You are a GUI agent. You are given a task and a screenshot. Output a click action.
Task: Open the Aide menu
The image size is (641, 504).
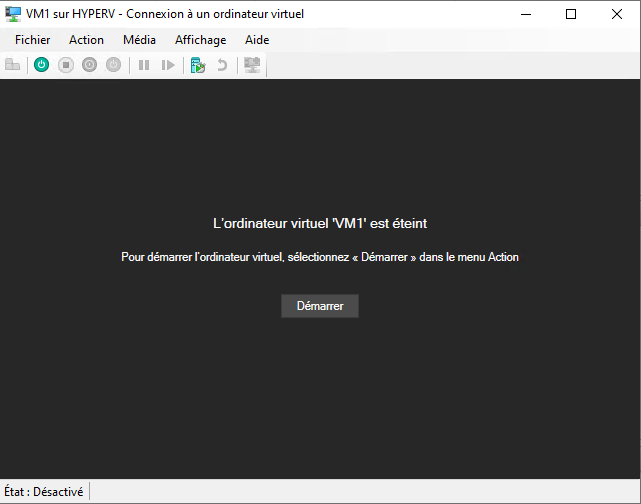pos(257,40)
